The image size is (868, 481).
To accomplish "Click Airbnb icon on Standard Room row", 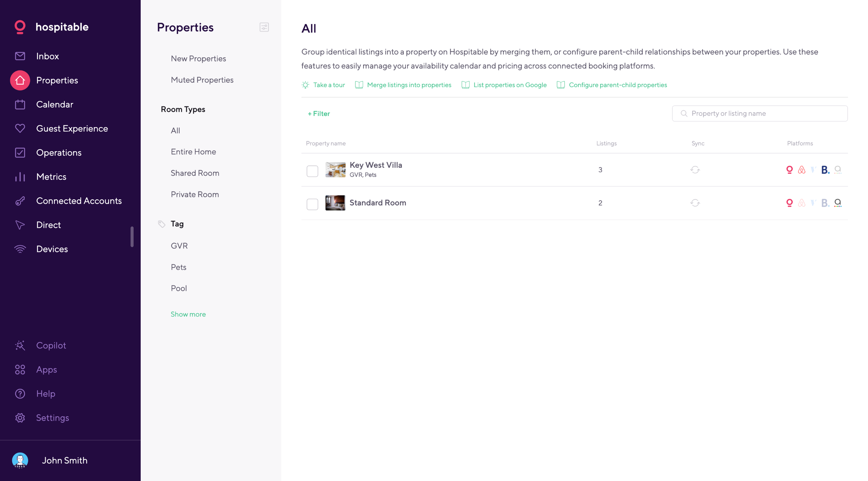I will click(802, 203).
